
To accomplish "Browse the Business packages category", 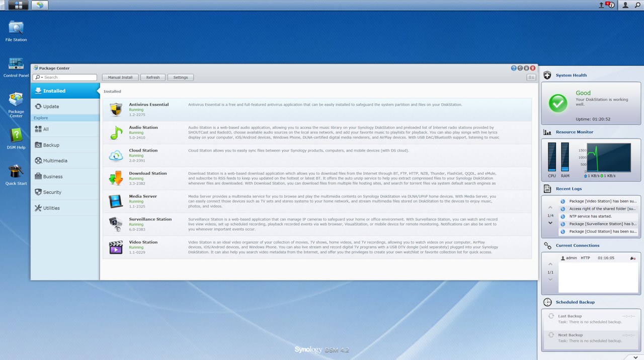I will 65,177.
